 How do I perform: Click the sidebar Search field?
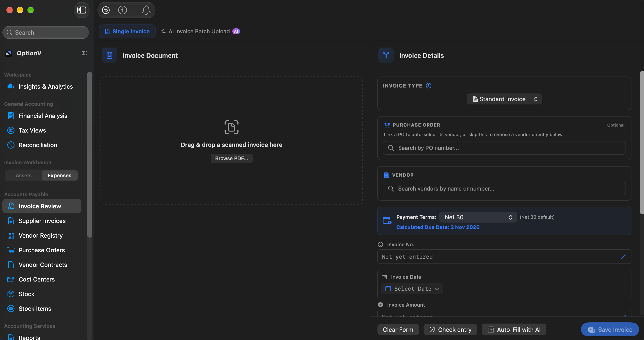click(x=46, y=32)
